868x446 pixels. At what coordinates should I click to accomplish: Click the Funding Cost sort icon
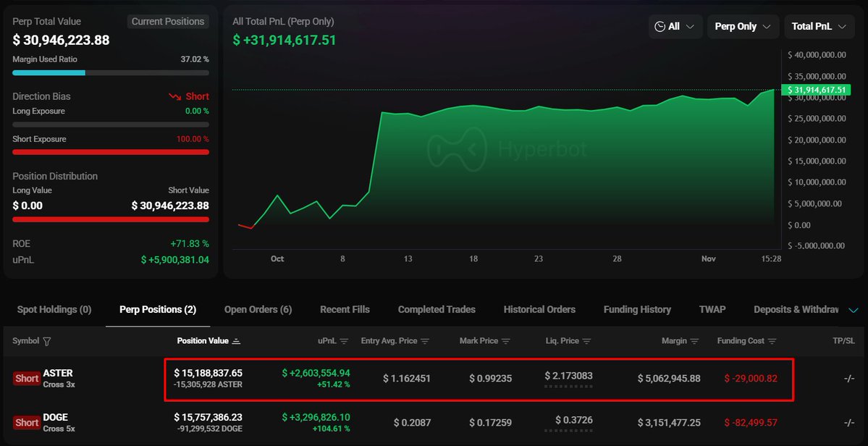[772, 341]
